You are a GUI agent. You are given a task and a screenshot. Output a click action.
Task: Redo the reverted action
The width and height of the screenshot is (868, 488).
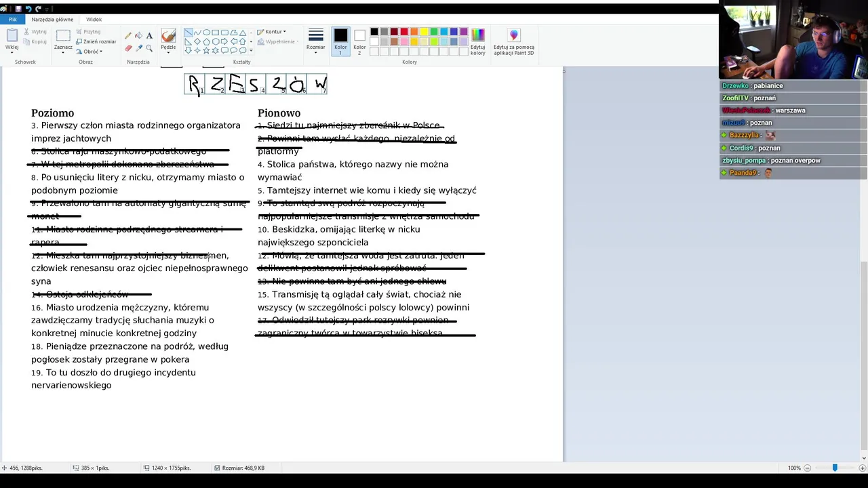coord(39,9)
